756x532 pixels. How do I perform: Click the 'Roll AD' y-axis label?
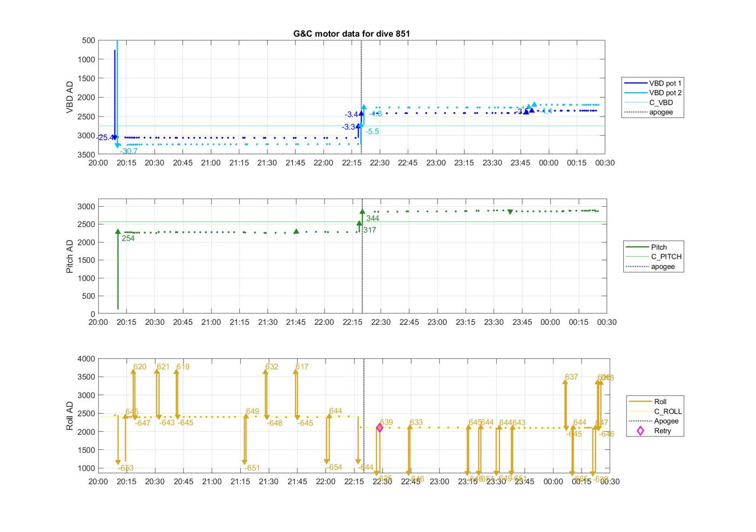70,416
